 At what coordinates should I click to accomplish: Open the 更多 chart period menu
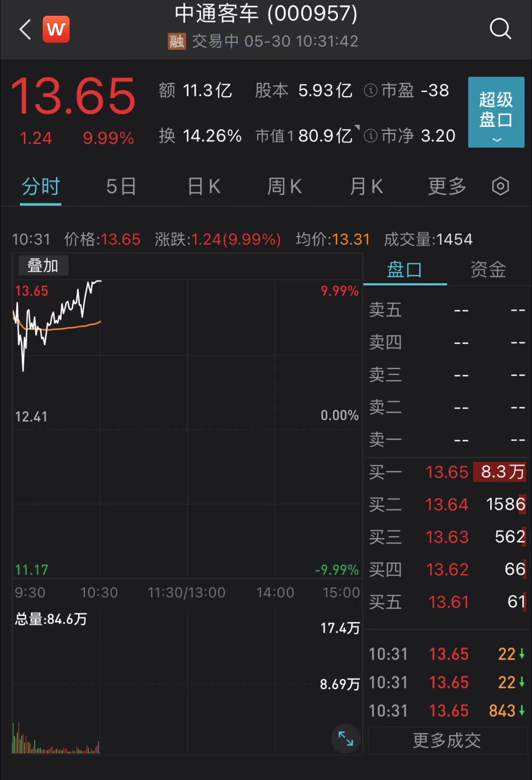tap(447, 186)
